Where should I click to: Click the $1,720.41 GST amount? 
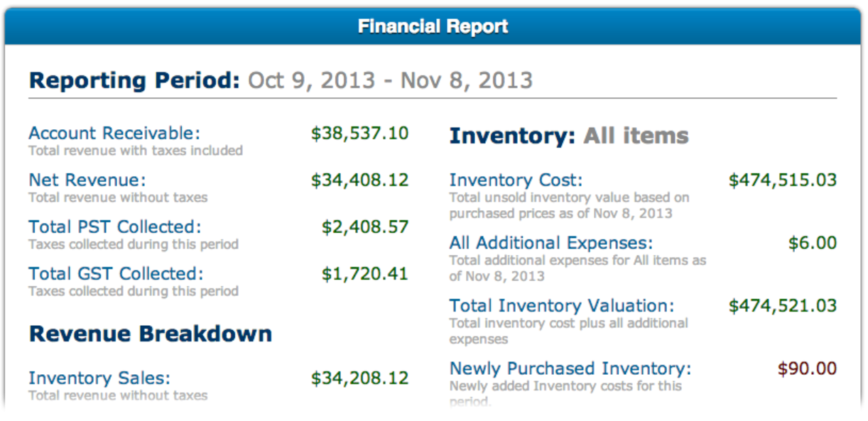(365, 274)
